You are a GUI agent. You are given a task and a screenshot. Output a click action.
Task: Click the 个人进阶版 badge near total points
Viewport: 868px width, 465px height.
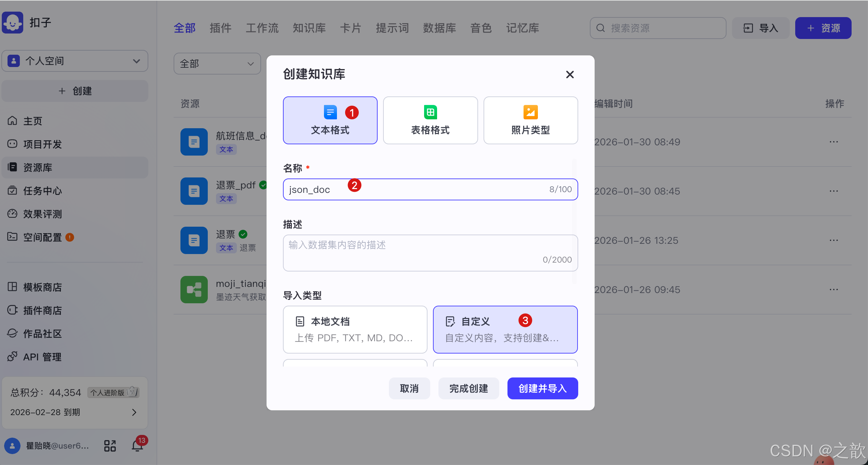(113, 392)
